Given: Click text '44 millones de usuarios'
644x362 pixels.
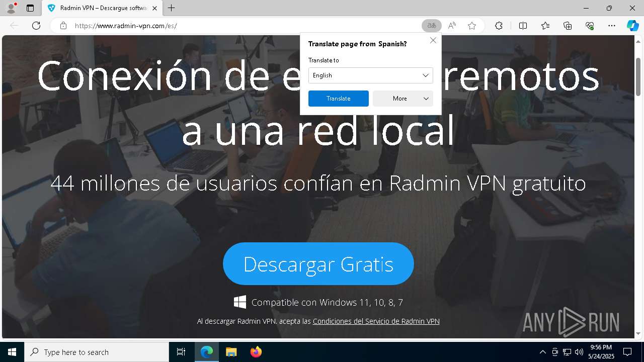Looking at the screenshot, I should (164, 183).
